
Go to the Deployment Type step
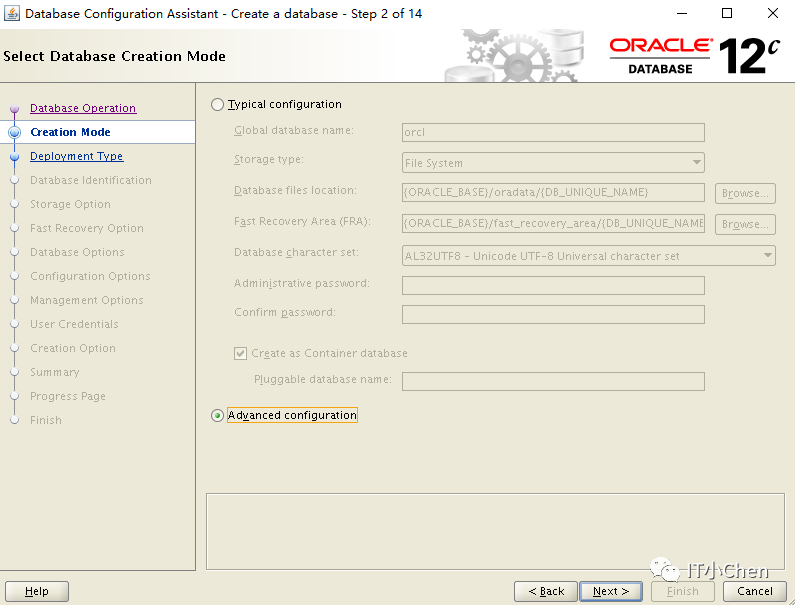pyautogui.click(x=77, y=156)
